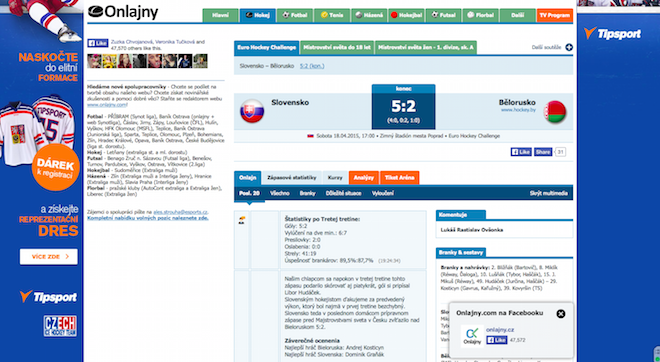Switch to Zápasové statistiky tab
660x362 pixels.
pos(292,178)
